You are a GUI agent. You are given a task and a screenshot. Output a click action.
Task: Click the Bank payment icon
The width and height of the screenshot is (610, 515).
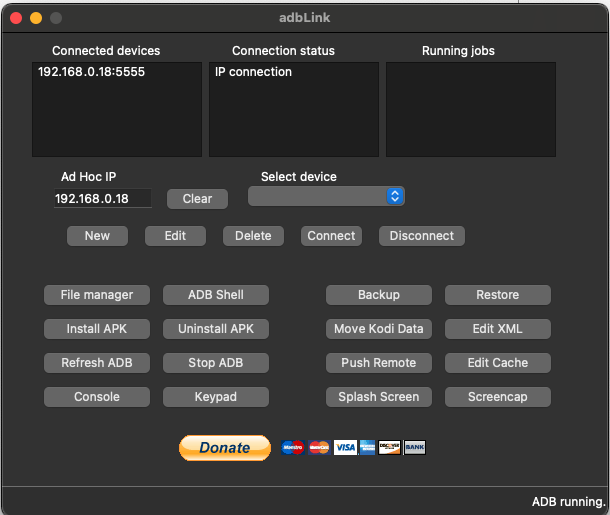pyautogui.click(x=414, y=447)
